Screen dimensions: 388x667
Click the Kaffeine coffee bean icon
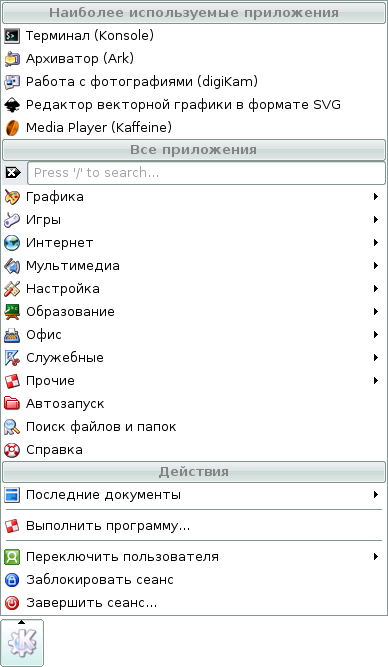(x=12, y=128)
